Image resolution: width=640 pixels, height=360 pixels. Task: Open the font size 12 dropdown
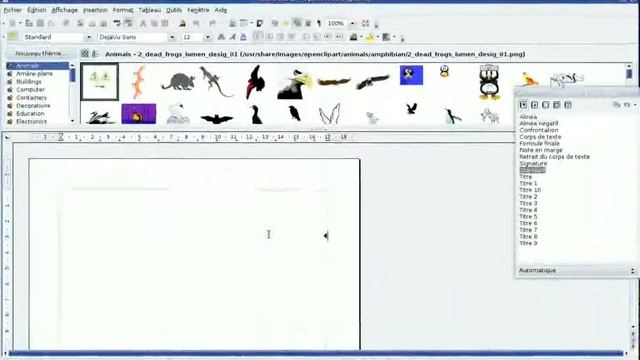pos(207,37)
